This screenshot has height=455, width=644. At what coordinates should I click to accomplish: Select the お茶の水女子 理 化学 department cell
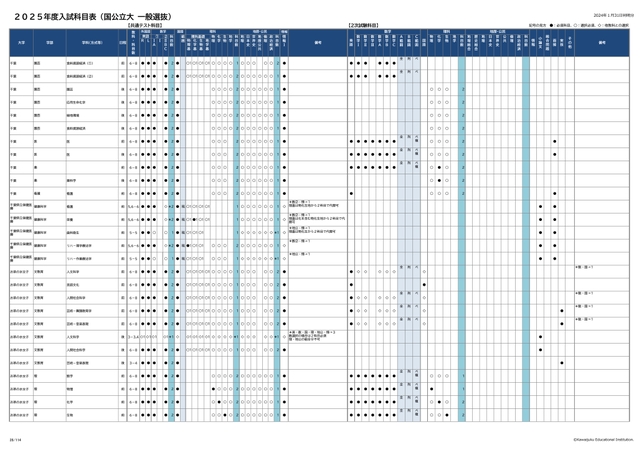point(70,400)
